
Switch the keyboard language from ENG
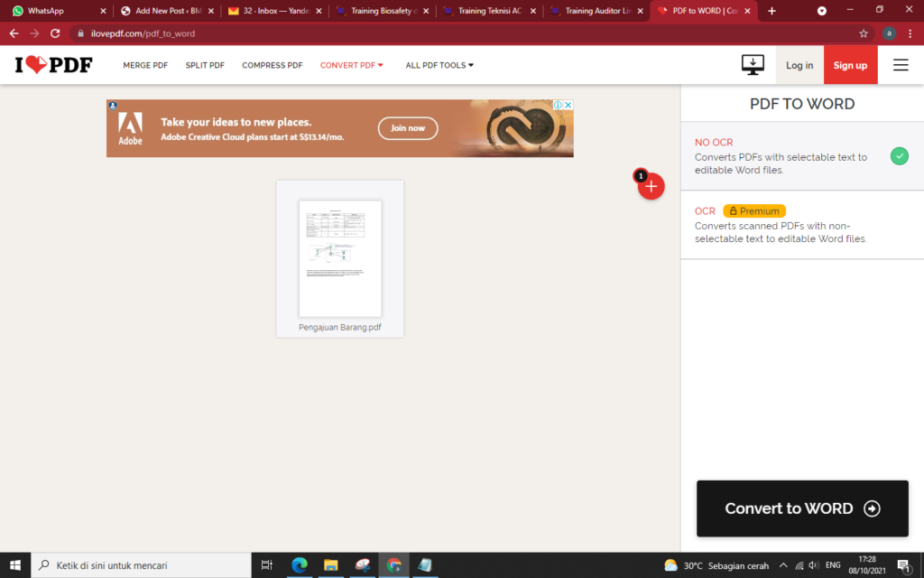[832, 564]
